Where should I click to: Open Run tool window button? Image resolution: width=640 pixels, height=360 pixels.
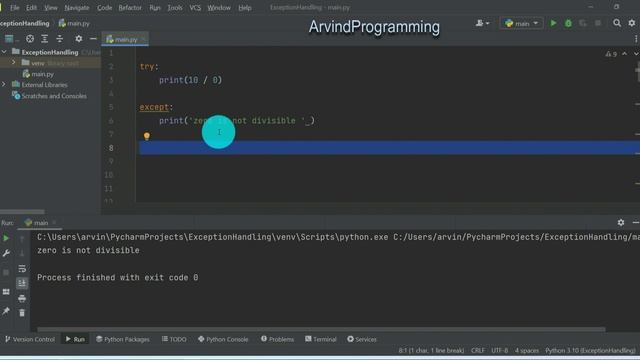pyautogui.click(x=75, y=339)
